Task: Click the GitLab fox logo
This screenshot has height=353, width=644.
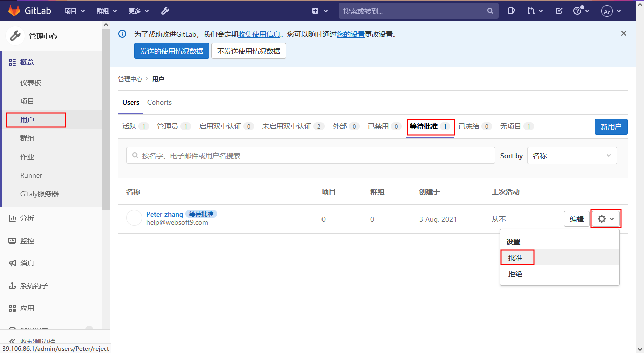Action: coord(15,11)
